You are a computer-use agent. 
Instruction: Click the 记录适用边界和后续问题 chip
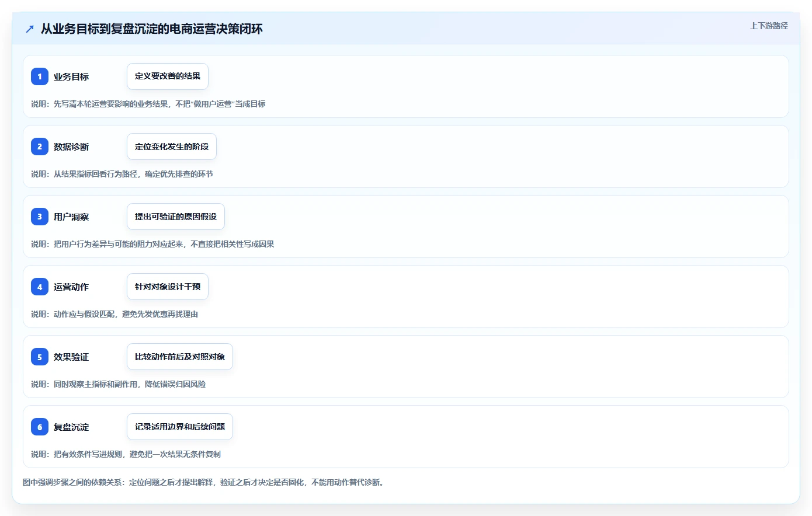coord(180,427)
